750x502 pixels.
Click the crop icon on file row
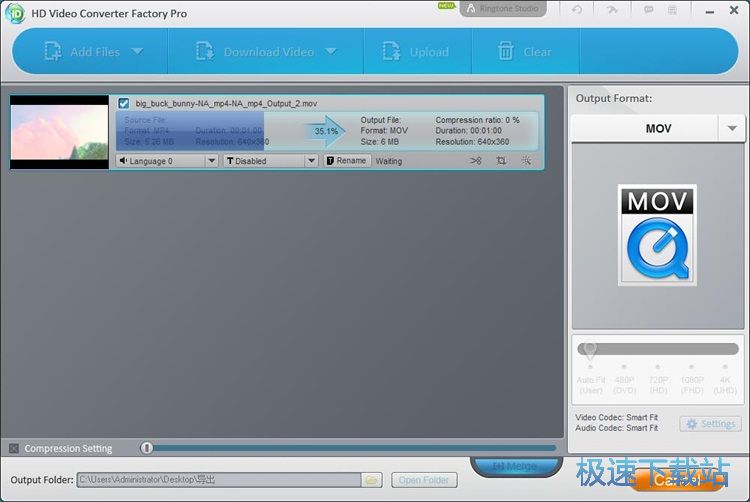pos(501,161)
